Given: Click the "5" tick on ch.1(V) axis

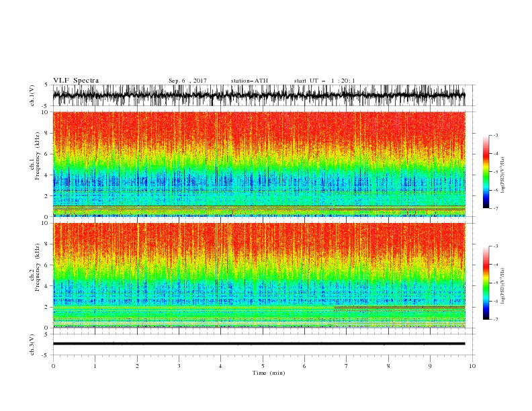Looking at the screenshot, I should [x=46, y=85].
